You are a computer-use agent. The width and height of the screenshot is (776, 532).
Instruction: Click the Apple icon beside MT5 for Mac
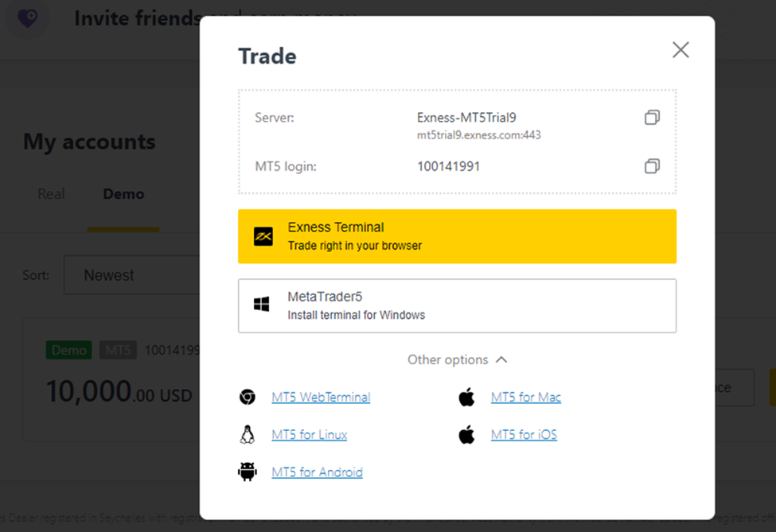pyautogui.click(x=466, y=397)
